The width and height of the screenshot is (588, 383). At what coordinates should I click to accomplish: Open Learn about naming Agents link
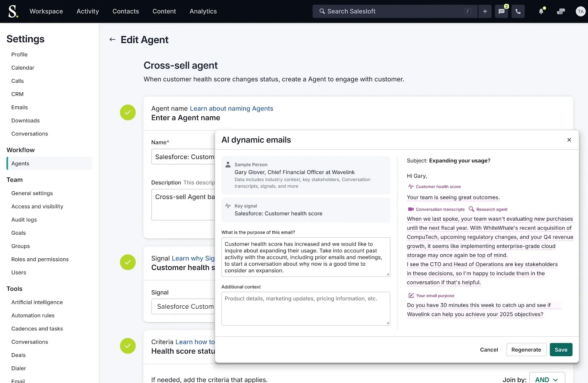tap(232, 109)
